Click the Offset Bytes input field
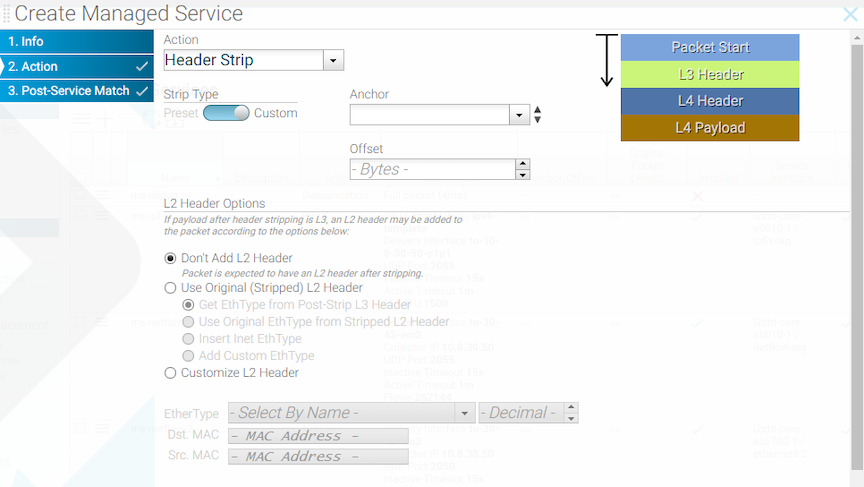The height and width of the screenshot is (487, 864). pos(433,169)
